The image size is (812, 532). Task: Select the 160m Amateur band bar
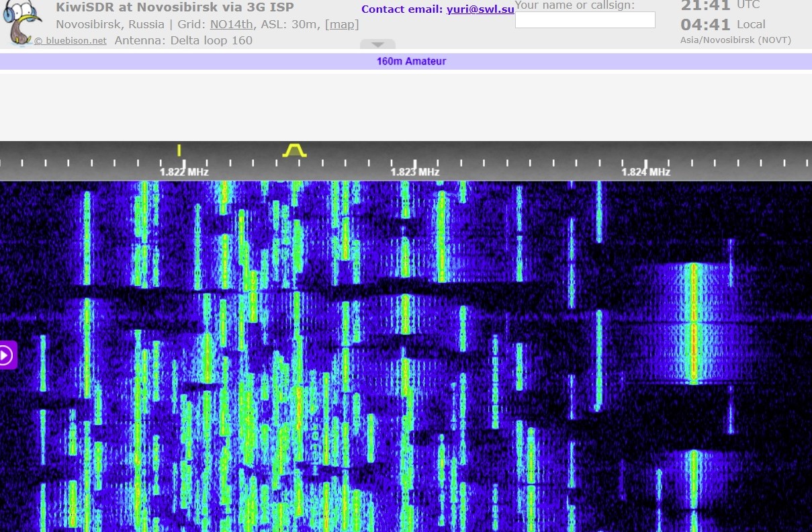coord(411,61)
